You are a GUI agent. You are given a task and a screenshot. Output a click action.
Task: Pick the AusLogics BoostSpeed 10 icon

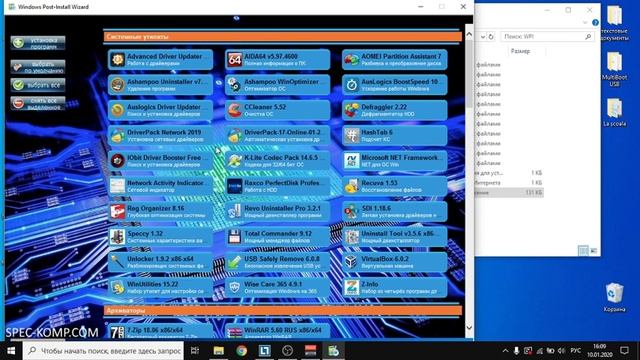[351, 85]
